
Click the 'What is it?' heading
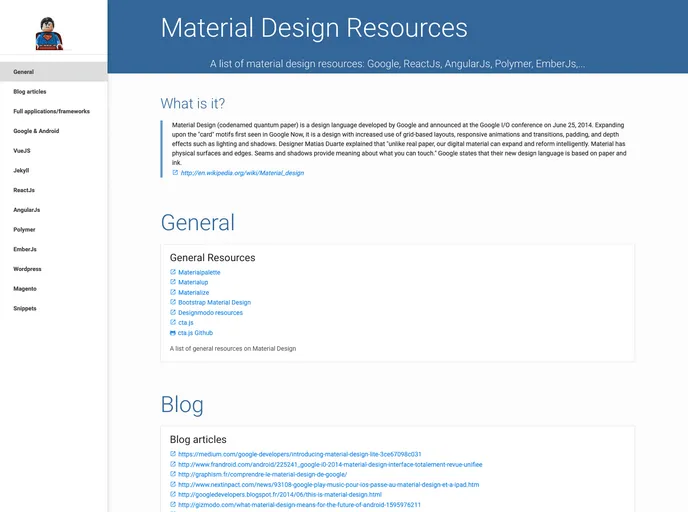(x=193, y=104)
